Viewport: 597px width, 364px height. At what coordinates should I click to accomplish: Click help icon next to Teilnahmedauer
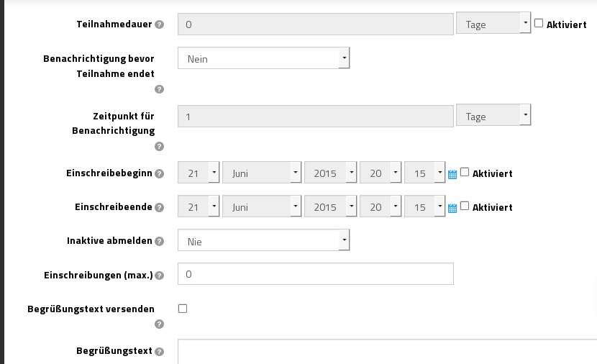point(159,24)
